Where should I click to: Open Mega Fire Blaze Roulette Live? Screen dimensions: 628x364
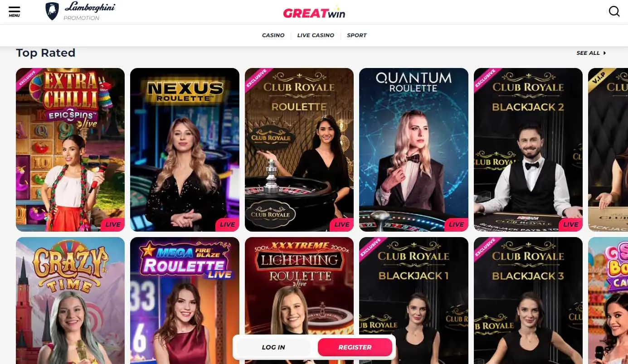[x=185, y=301]
